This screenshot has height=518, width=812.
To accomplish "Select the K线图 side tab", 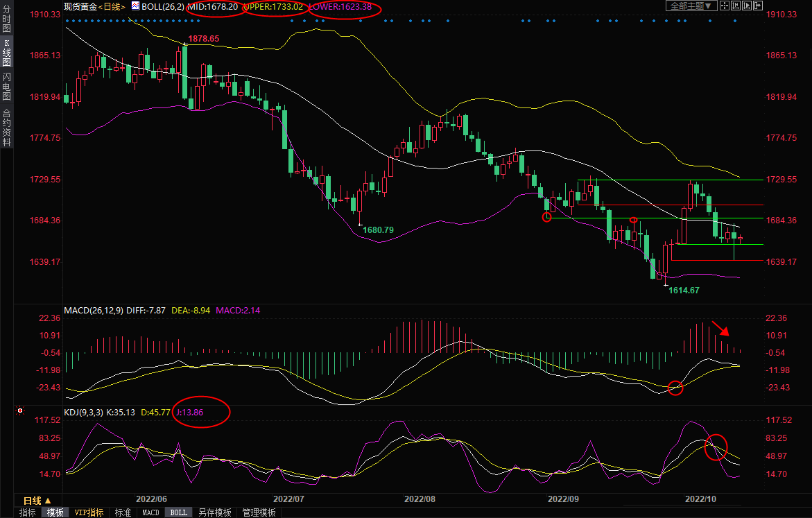I will (x=6, y=53).
